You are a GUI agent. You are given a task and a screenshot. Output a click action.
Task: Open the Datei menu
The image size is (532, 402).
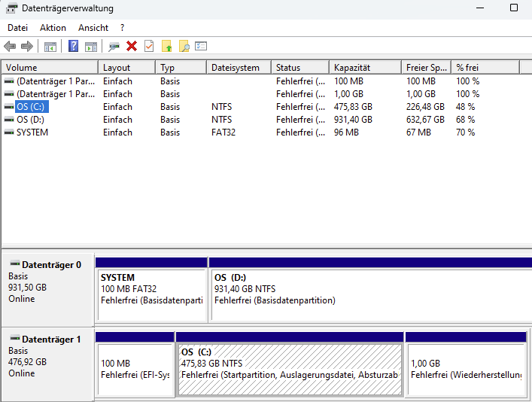point(17,28)
